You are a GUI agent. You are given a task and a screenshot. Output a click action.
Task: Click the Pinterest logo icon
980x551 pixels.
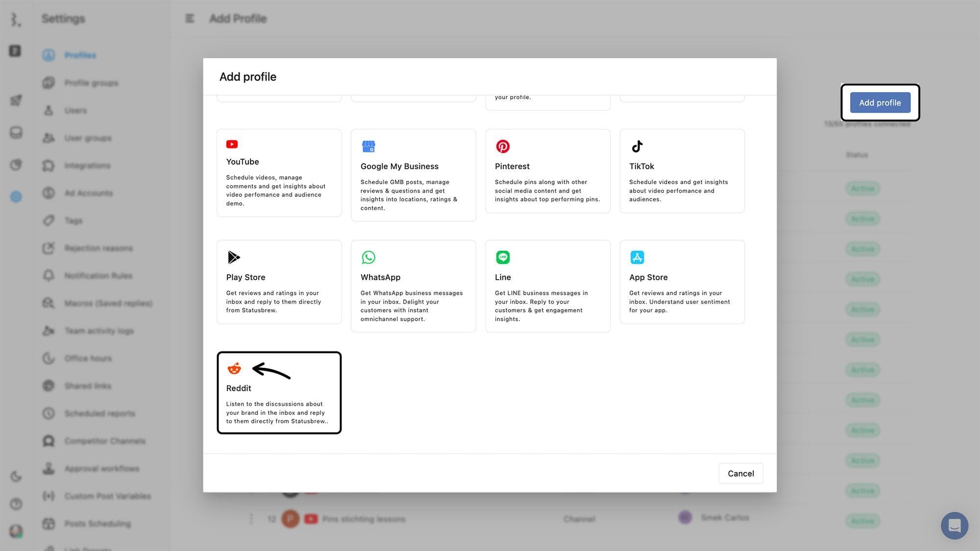(503, 146)
